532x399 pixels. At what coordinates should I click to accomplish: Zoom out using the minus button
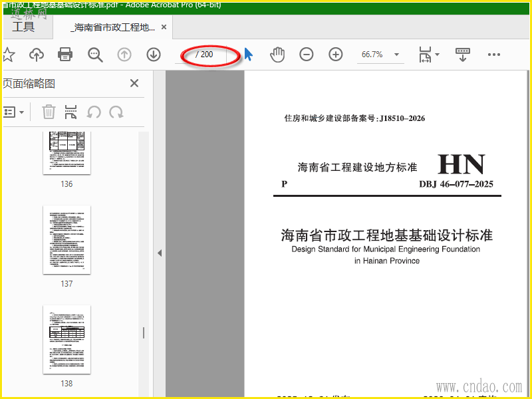pyautogui.click(x=307, y=55)
